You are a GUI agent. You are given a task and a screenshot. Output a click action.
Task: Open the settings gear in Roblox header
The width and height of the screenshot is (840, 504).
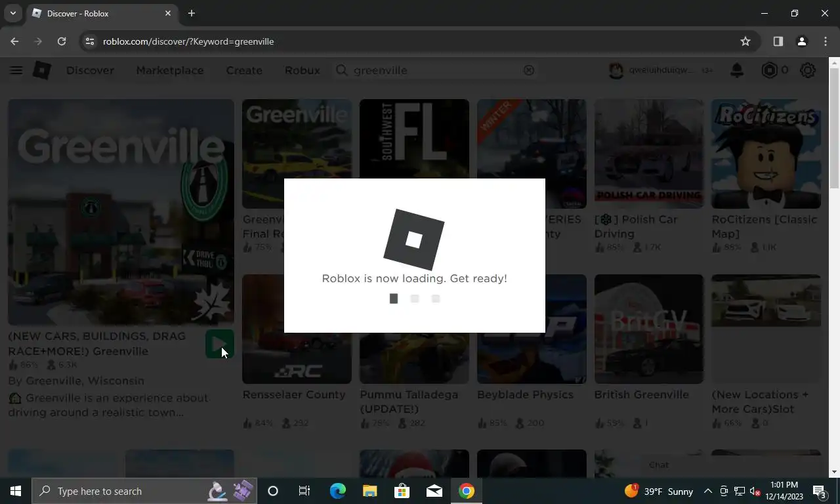point(808,70)
